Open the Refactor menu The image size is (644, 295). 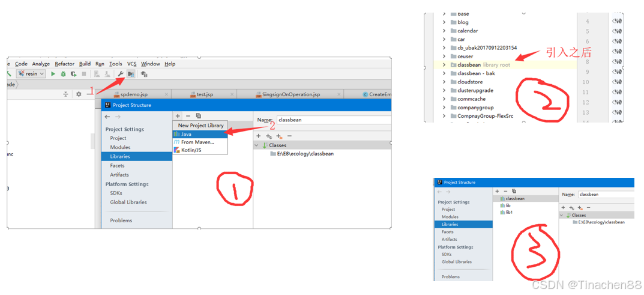[64, 64]
